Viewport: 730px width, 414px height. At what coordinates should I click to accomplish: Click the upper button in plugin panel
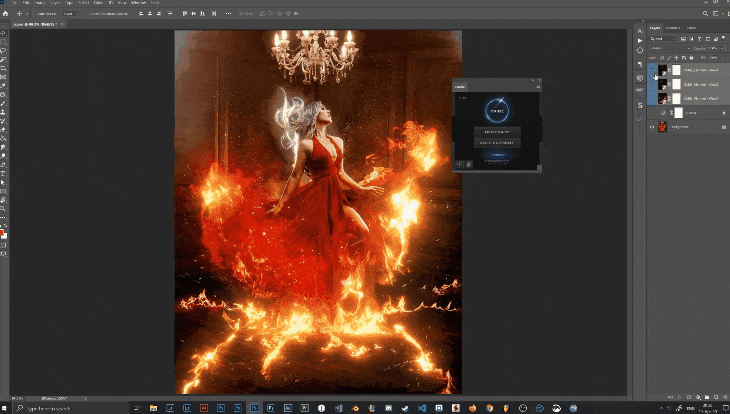click(497, 132)
